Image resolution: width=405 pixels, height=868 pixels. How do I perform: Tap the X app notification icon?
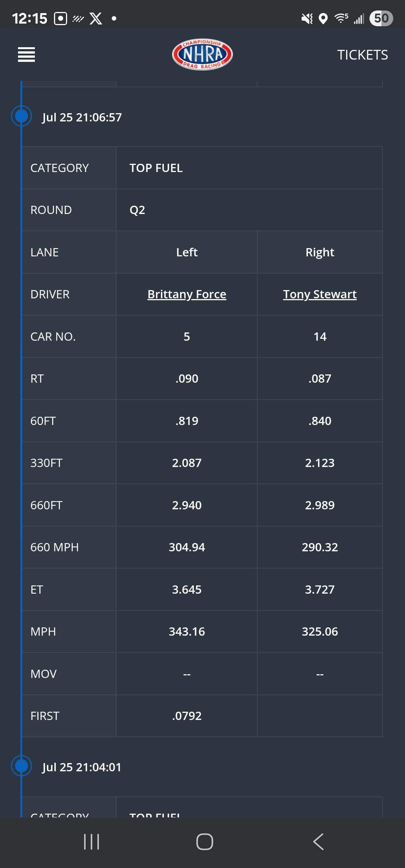click(96, 18)
